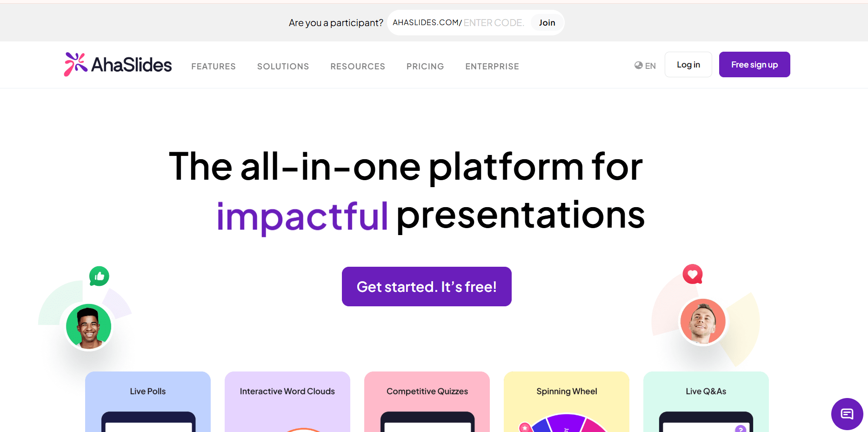Image resolution: width=868 pixels, height=432 pixels.
Task: Click the spinning wheel graphic
Action: (567, 423)
